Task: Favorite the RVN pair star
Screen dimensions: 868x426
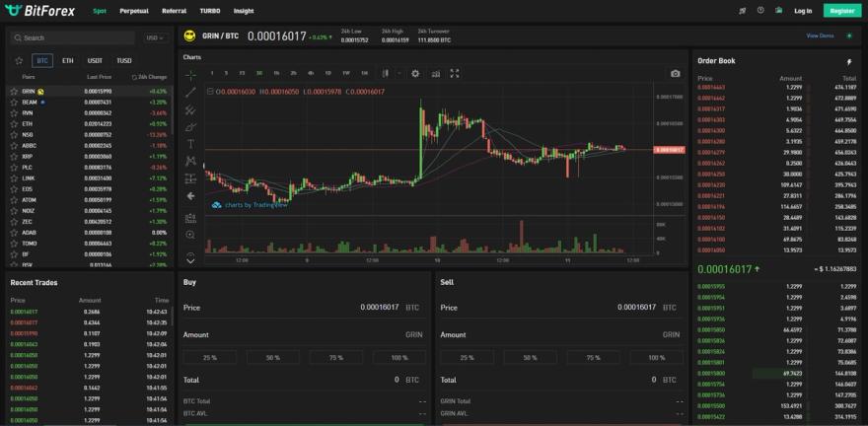Action: pos(14,112)
